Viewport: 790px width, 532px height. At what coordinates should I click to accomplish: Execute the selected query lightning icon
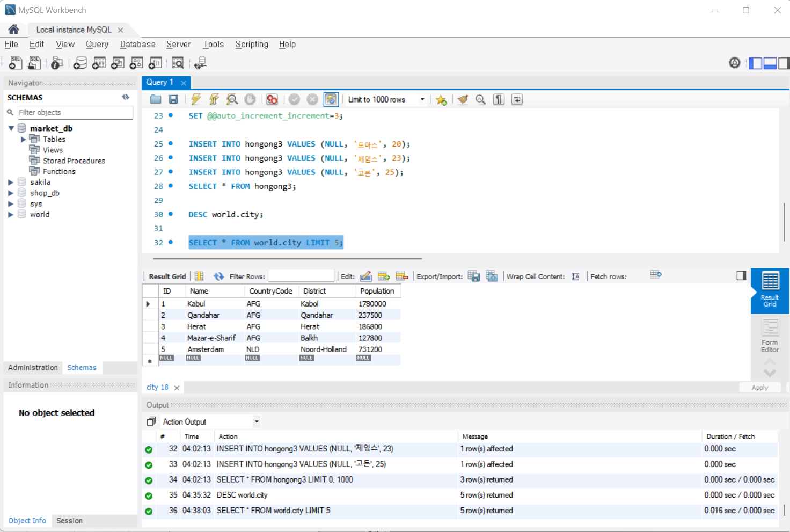tap(196, 99)
